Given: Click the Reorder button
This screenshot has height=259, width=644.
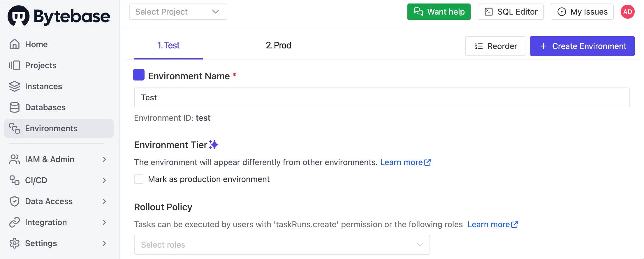Looking at the screenshot, I should (495, 46).
